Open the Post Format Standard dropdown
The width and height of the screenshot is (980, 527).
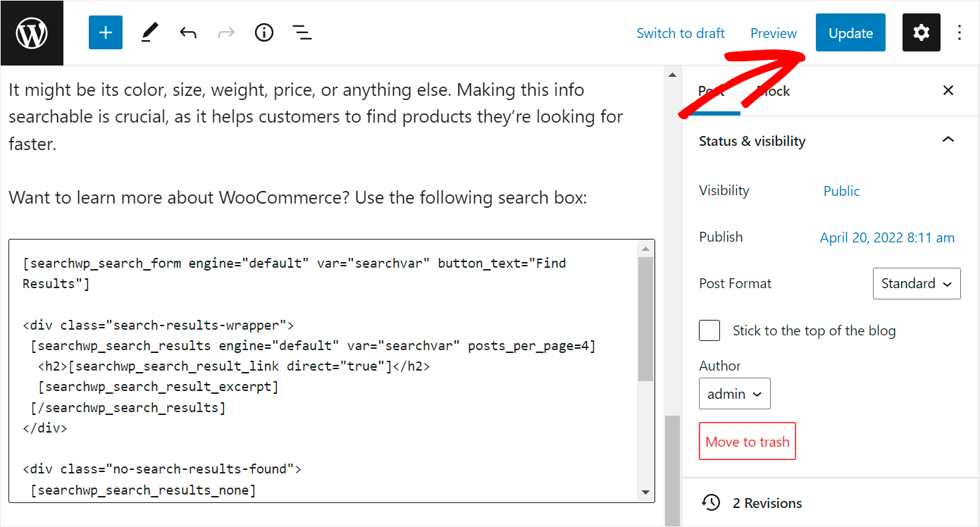(x=917, y=283)
